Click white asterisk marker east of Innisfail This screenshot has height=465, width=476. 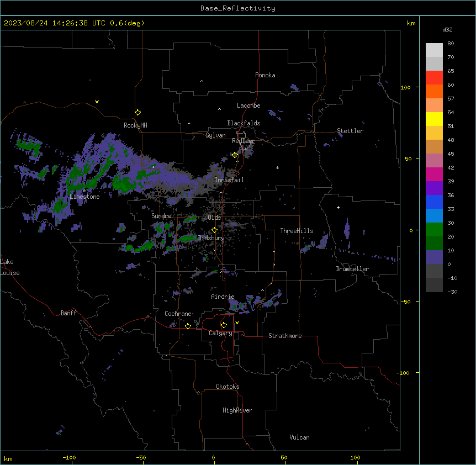pos(277,167)
